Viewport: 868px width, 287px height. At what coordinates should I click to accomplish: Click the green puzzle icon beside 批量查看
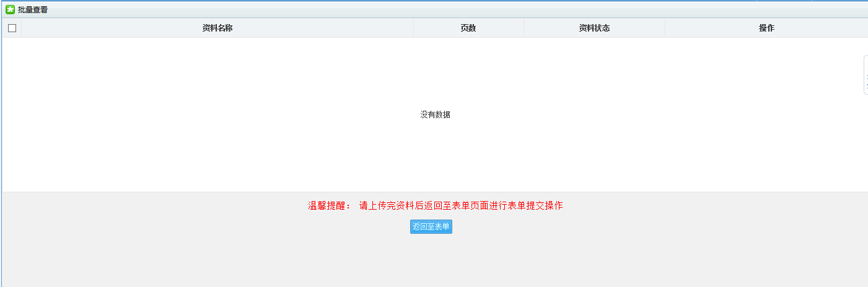pyautogui.click(x=10, y=10)
